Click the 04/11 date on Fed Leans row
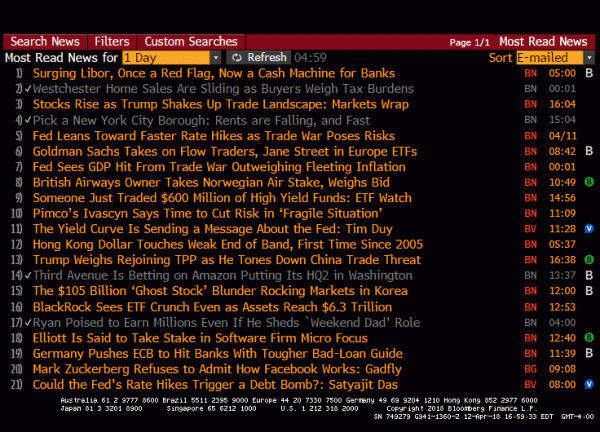This screenshot has width=600, height=432. 562,136
